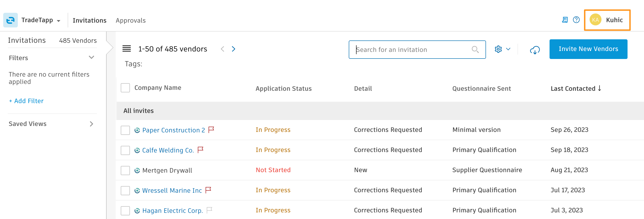Open the Calfe Welding Co. vendor link

(168, 150)
